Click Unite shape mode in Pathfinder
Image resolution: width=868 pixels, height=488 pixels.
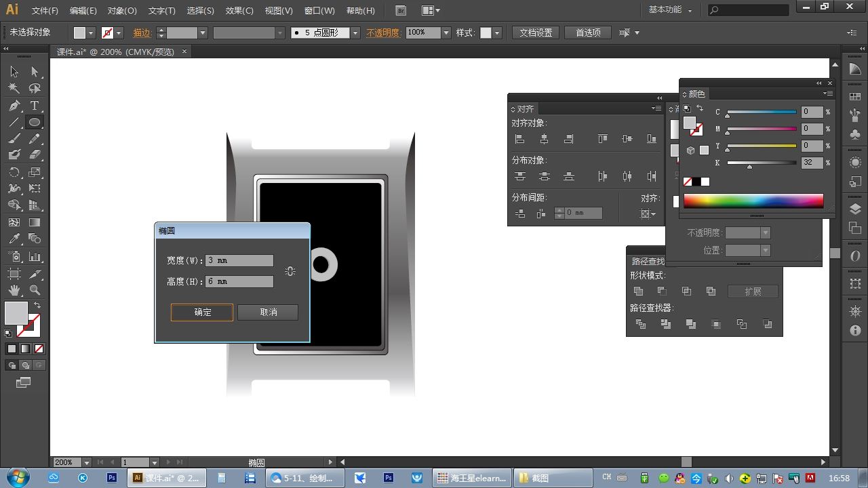[638, 291]
